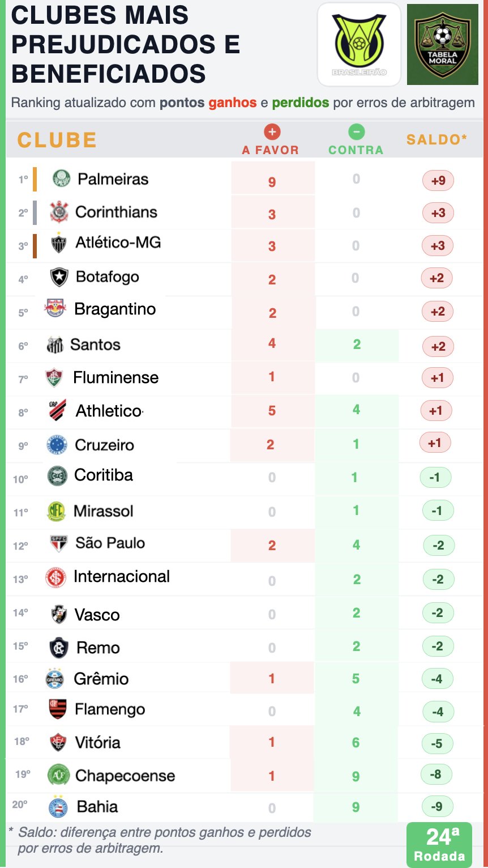Open the Tabela Moral badge logo
488x868 pixels.
[443, 44]
